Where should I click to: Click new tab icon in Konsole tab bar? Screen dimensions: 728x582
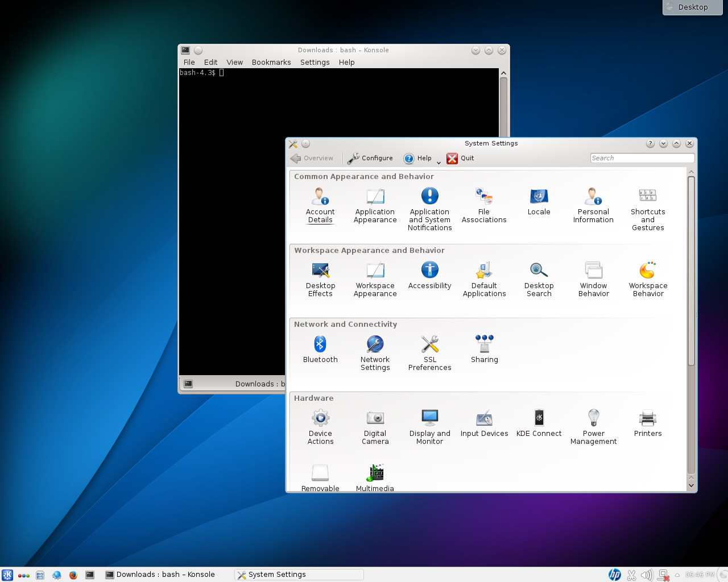(188, 384)
